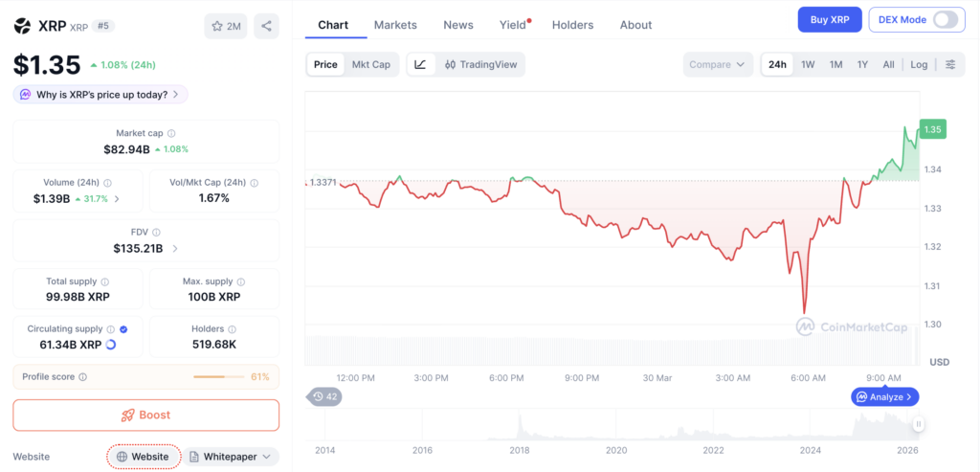Click the info icon next to Circulating supply
The width and height of the screenshot is (980, 472).
(111, 328)
